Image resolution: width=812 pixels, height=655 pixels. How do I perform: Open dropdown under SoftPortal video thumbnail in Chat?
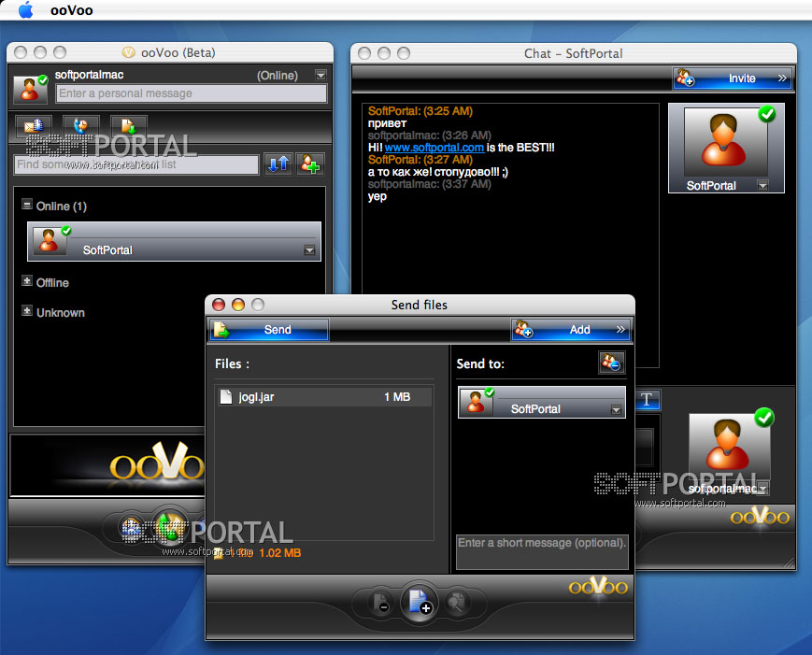tap(762, 185)
